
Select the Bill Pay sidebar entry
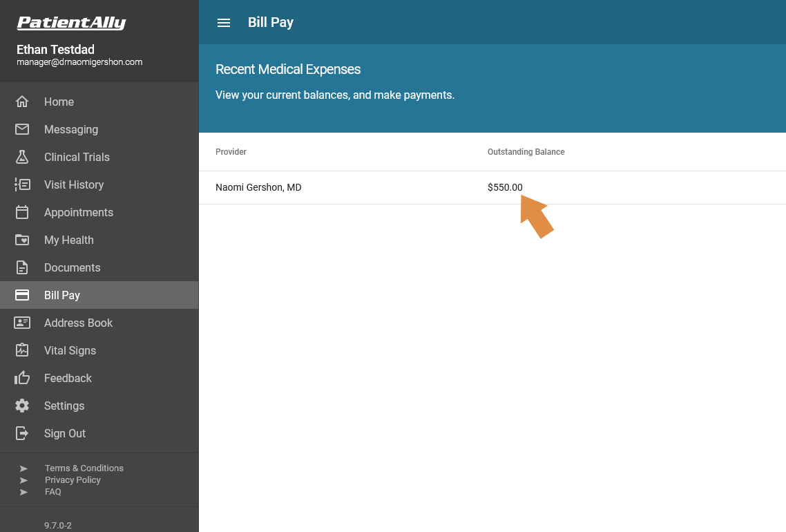62,295
